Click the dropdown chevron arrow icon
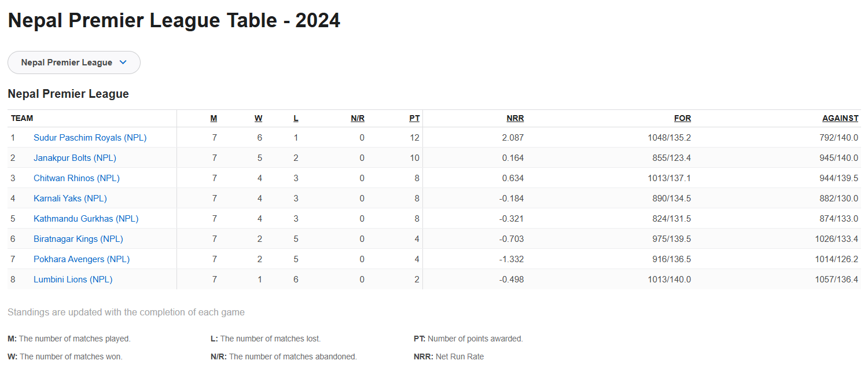 (x=123, y=63)
